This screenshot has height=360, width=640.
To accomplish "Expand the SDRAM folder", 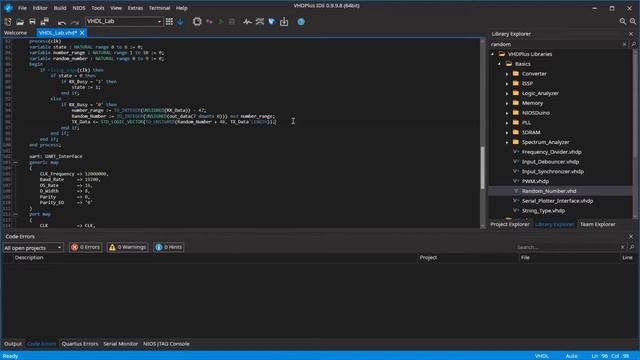I will click(x=507, y=133).
